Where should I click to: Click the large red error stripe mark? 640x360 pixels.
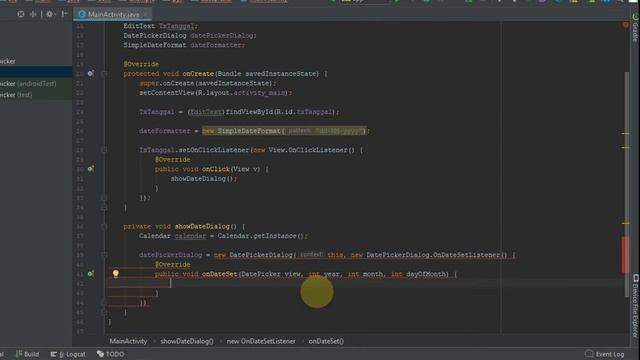[x=625, y=255]
